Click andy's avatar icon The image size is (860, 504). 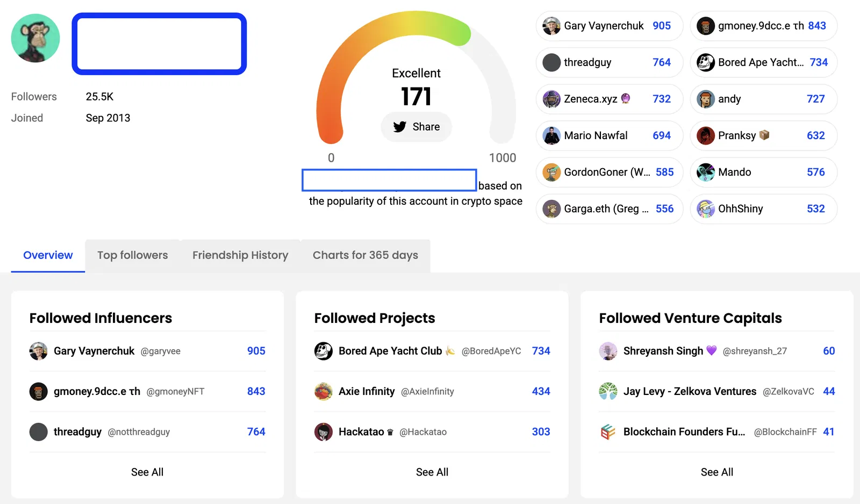coord(706,99)
